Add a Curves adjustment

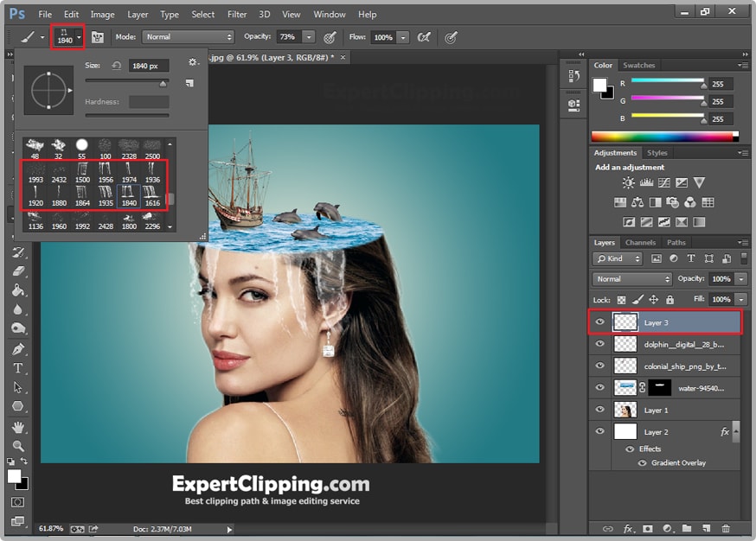click(665, 182)
